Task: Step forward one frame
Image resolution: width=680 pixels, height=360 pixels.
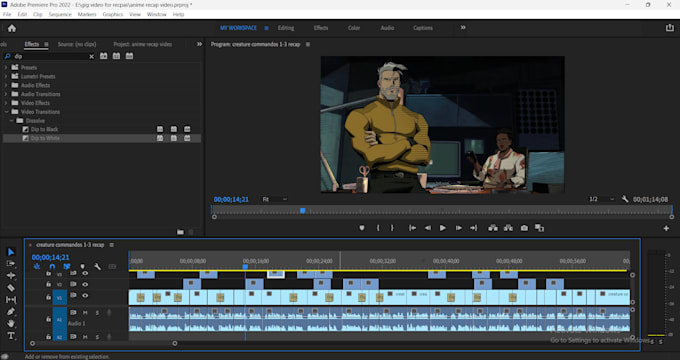Action: (x=458, y=228)
